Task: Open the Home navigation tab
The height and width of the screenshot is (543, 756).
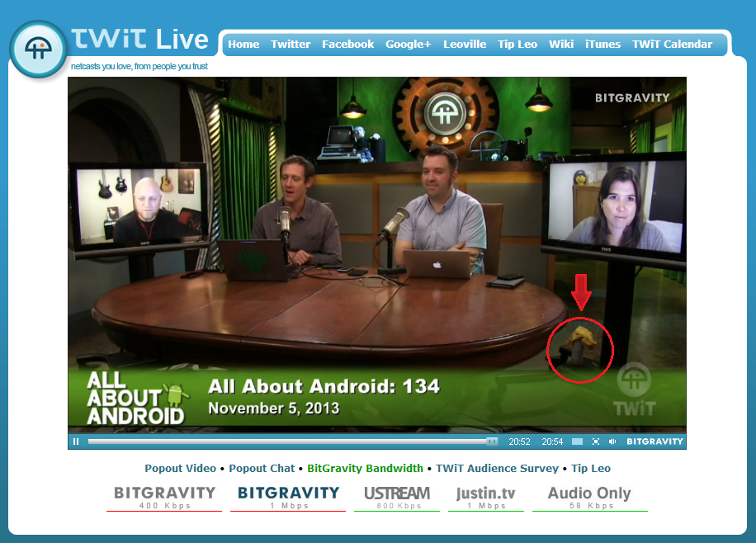Action: point(243,45)
